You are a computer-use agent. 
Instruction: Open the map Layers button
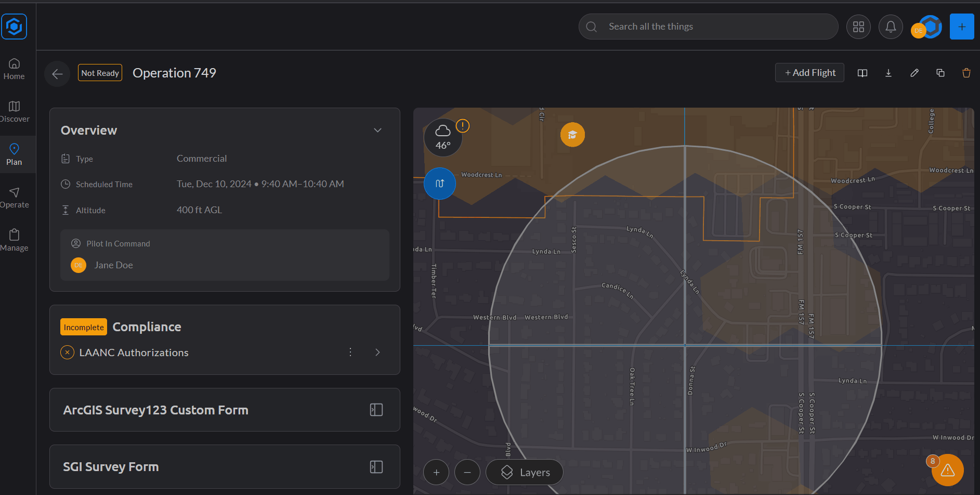point(525,472)
